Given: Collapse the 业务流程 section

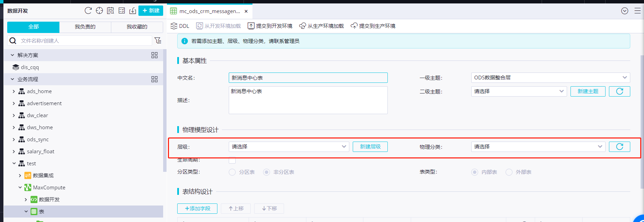Looking at the screenshot, I should (12, 79).
